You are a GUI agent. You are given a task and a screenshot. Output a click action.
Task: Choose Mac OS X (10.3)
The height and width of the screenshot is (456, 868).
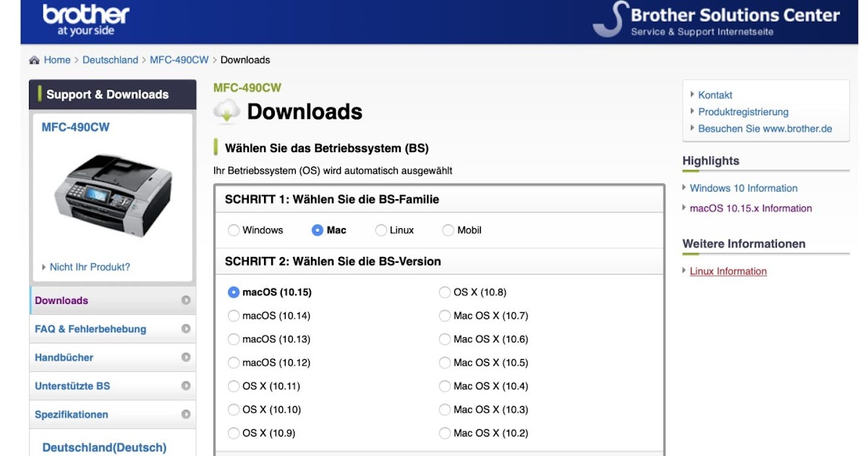[445, 410]
